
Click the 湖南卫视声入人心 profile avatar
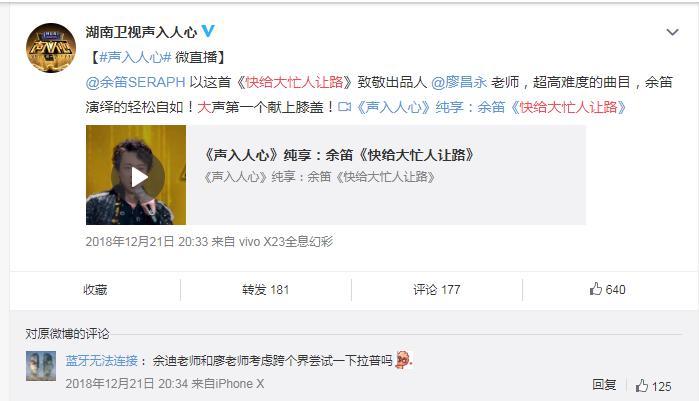click(51, 48)
